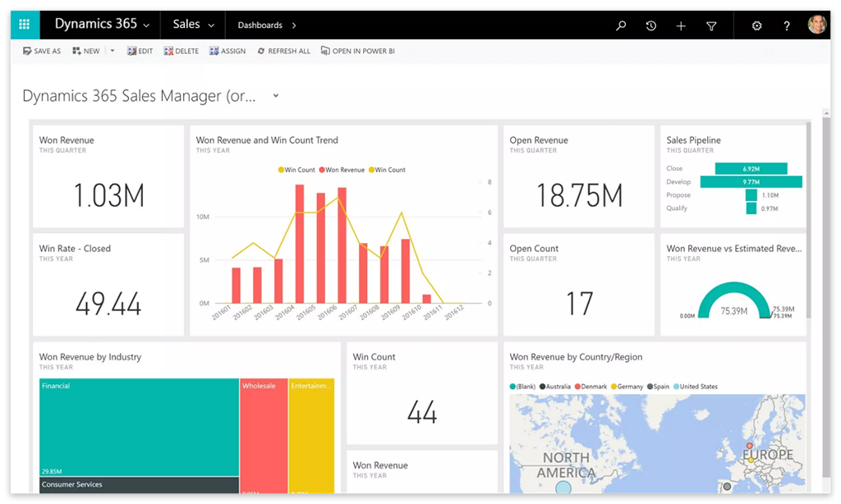Click the help question mark icon
The image size is (841, 504).
point(786,25)
